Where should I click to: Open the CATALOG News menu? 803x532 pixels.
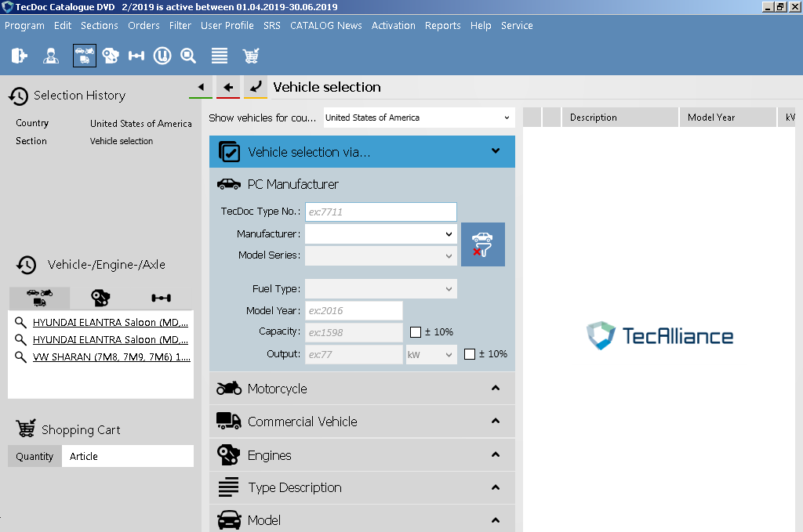[x=325, y=26]
